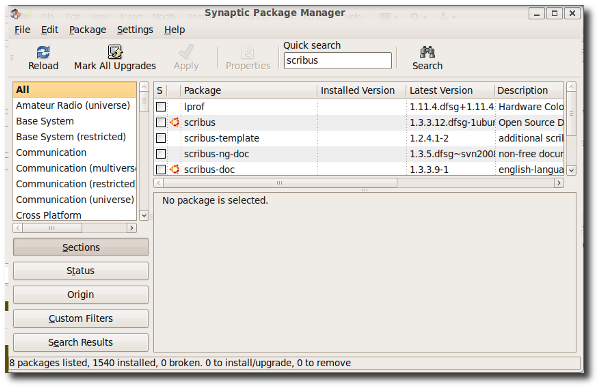The image size is (600, 389).
Task: Click the Search binoculars icon
Action: pos(427,52)
